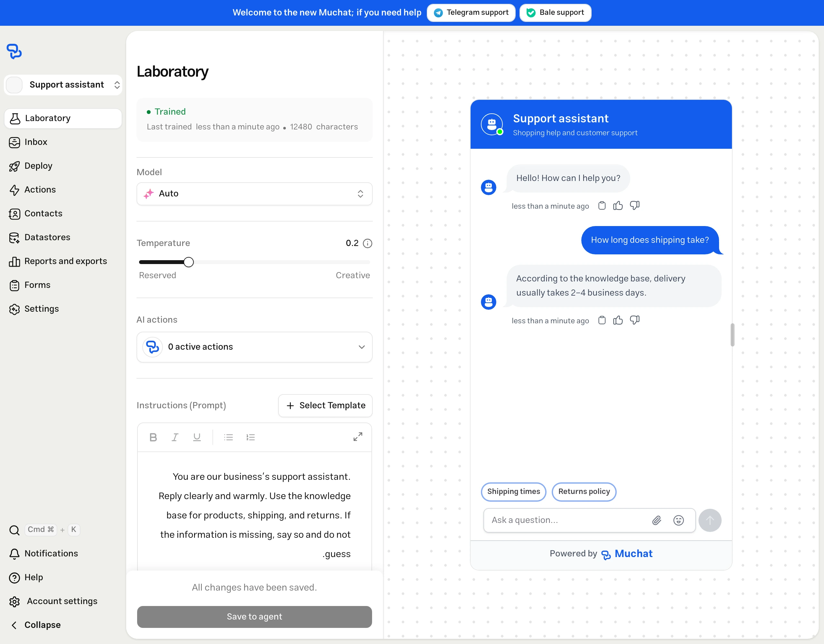This screenshot has height=644, width=824.
Task: Send the chat message
Action: (x=710, y=521)
